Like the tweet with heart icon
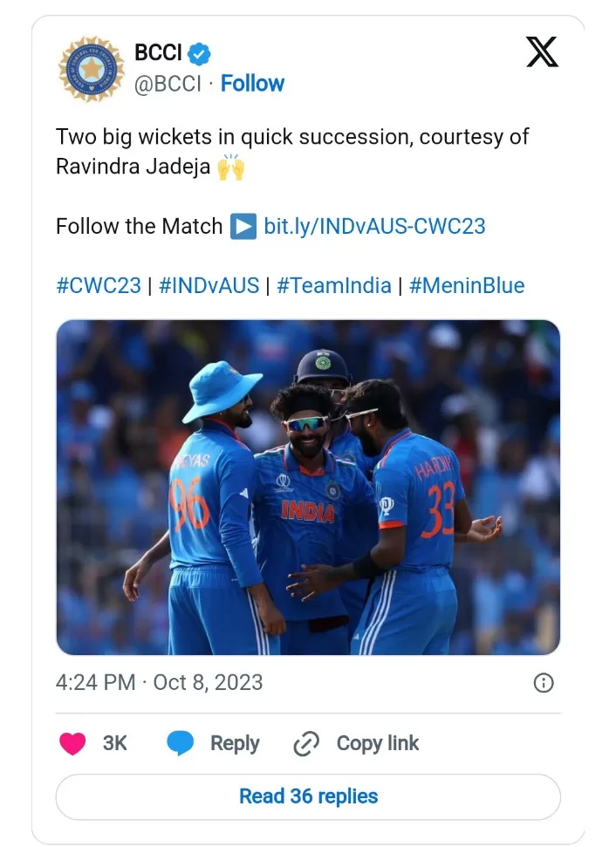The image size is (616, 847). 72,744
